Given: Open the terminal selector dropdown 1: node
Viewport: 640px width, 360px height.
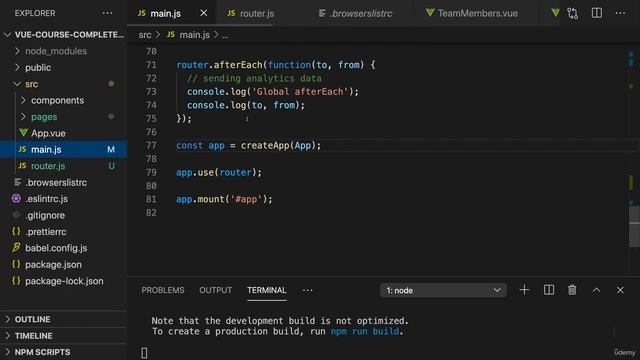Looking at the screenshot, I should pos(443,290).
